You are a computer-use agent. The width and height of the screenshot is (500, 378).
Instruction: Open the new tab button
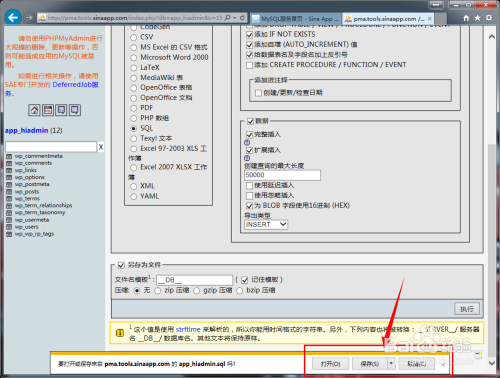click(x=441, y=19)
